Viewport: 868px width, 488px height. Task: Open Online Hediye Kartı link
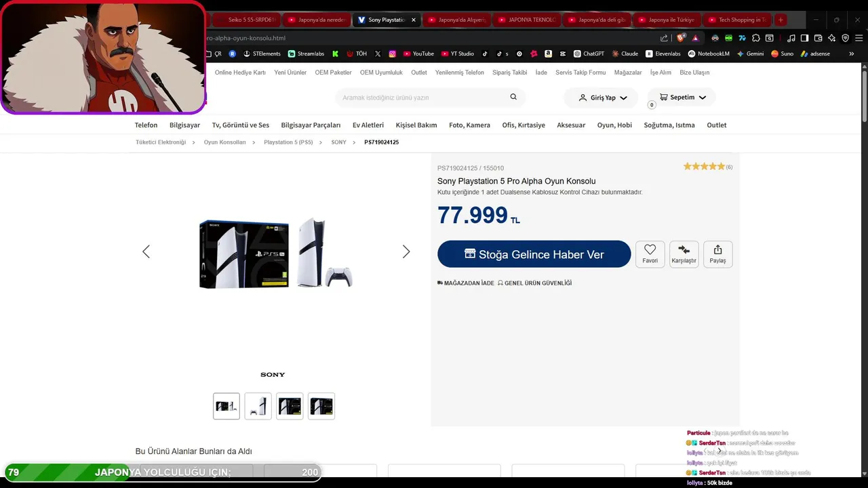[240, 73]
